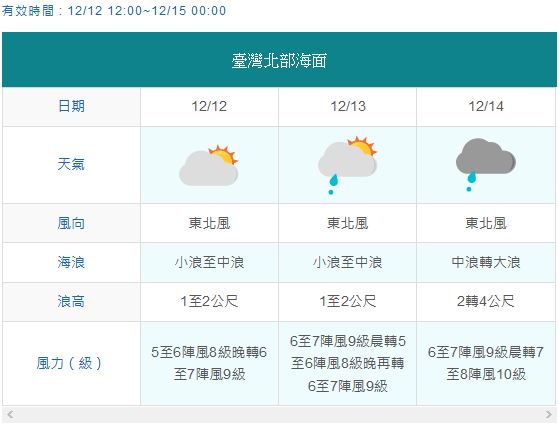Click the 日期 row label
The width and height of the screenshot is (559, 426).
[71, 107]
